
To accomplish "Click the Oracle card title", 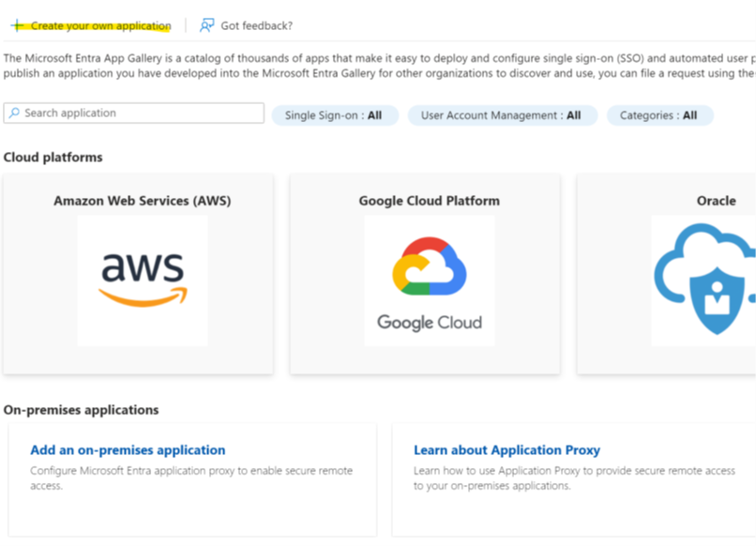I will (716, 201).
